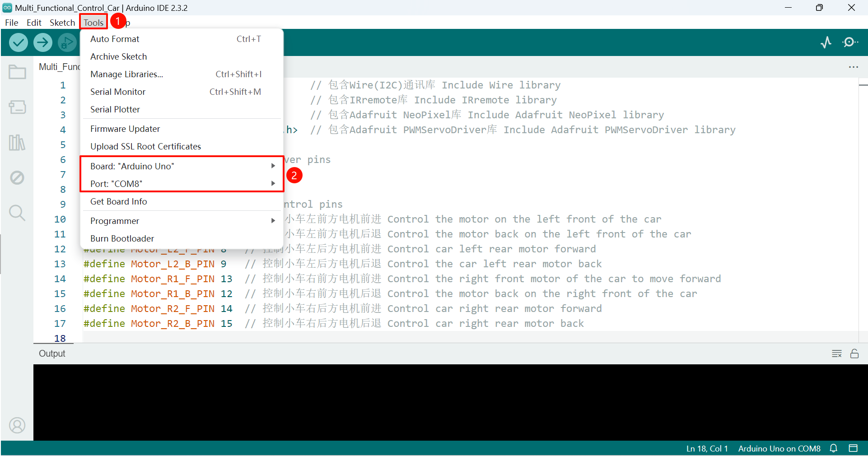Open the Library Manager sidebar icon
Screen dimensions: 868x456
17,143
